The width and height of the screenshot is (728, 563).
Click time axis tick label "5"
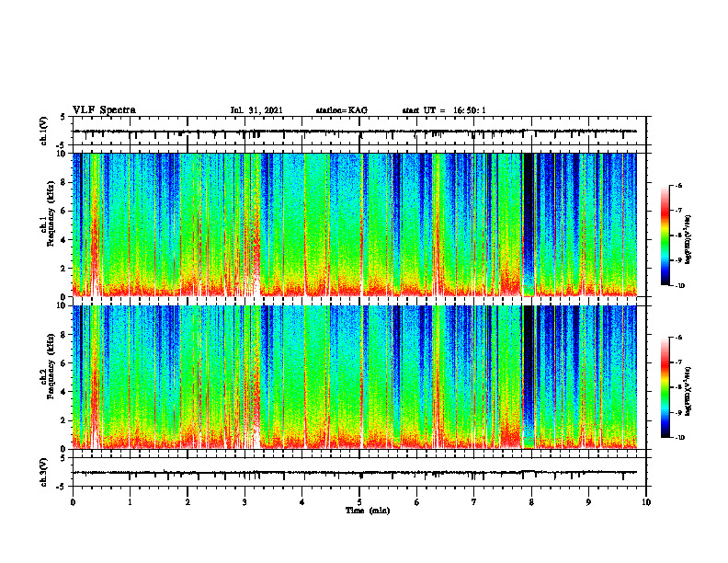(359, 502)
